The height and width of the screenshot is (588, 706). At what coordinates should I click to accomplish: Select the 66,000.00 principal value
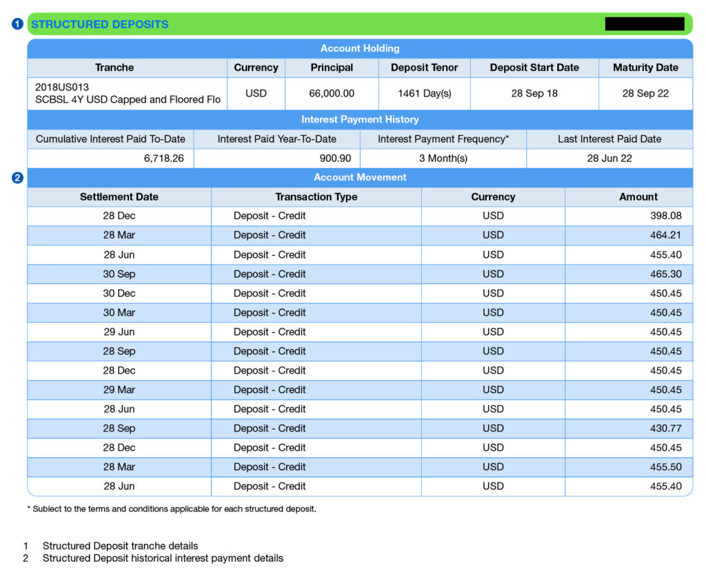pyautogui.click(x=332, y=93)
